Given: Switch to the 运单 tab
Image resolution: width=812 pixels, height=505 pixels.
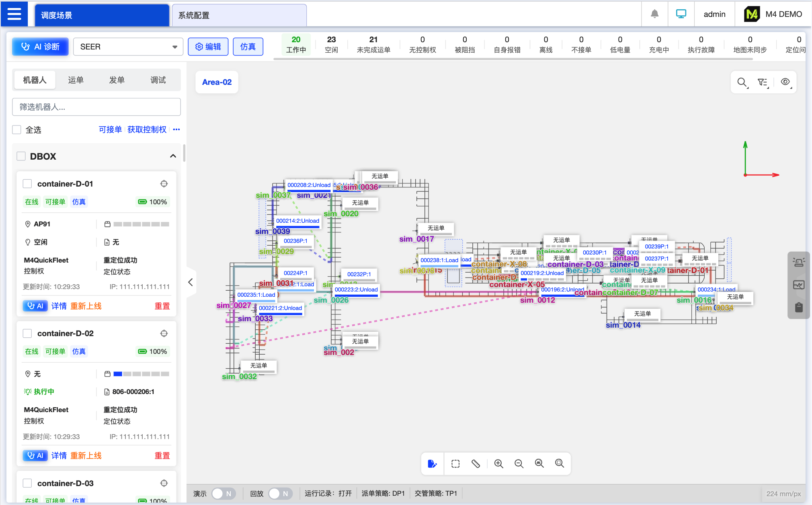Looking at the screenshot, I should click(x=76, y=80).
